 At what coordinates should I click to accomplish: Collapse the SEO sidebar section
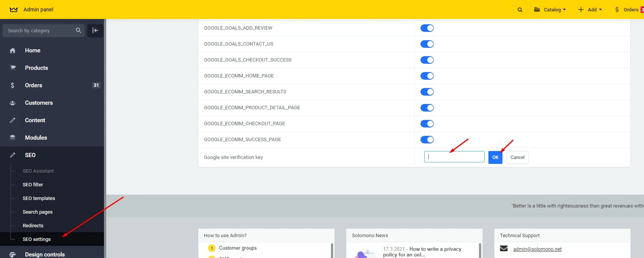pos(30,155)
